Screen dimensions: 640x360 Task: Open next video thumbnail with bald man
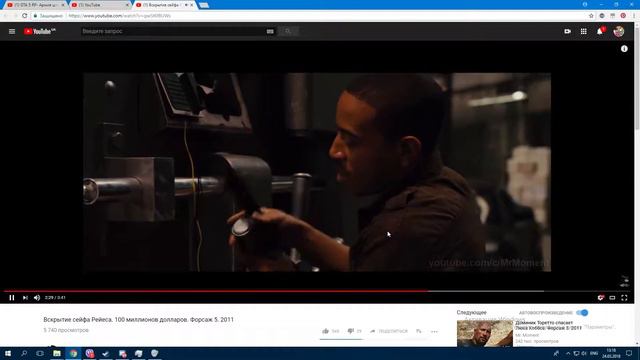point(484,333)
